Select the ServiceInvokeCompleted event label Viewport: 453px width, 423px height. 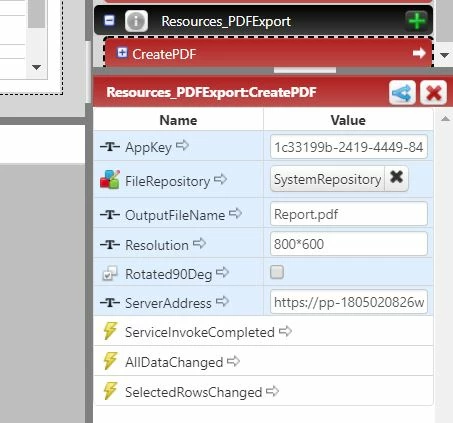pos(200,332)
